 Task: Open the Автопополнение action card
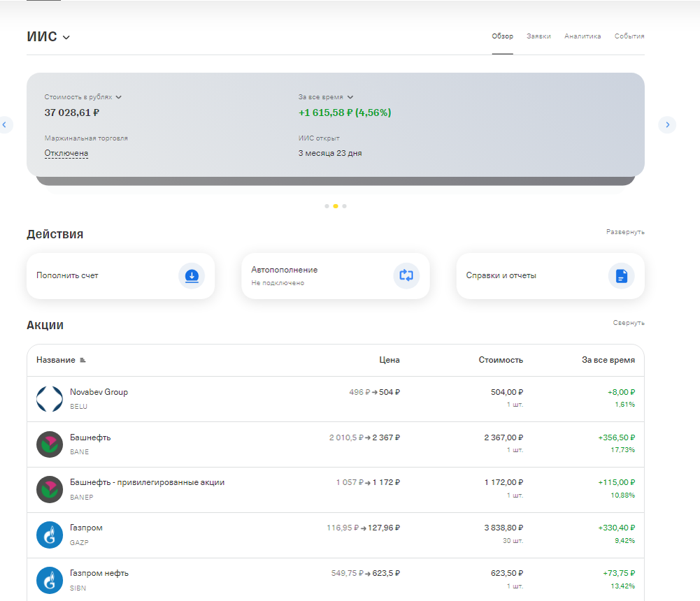coord(335,276)
